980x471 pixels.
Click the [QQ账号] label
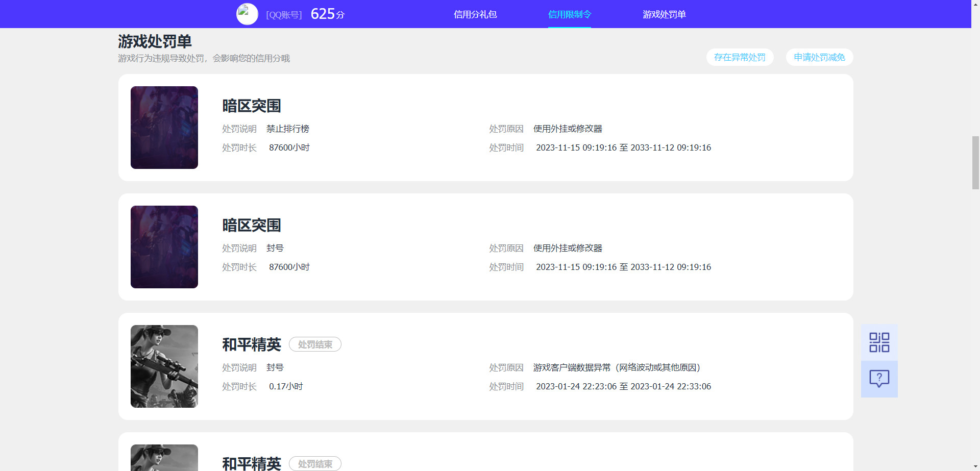[x=284, y=15]
